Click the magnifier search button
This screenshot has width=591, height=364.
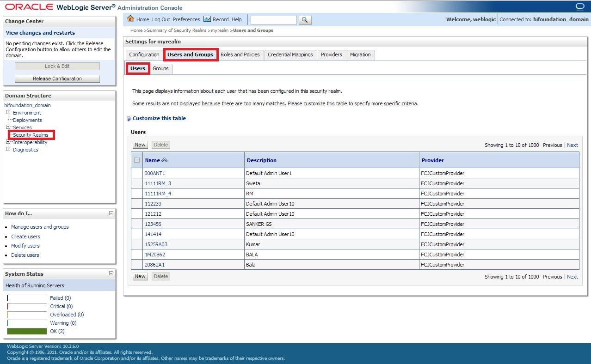(305, 20)
